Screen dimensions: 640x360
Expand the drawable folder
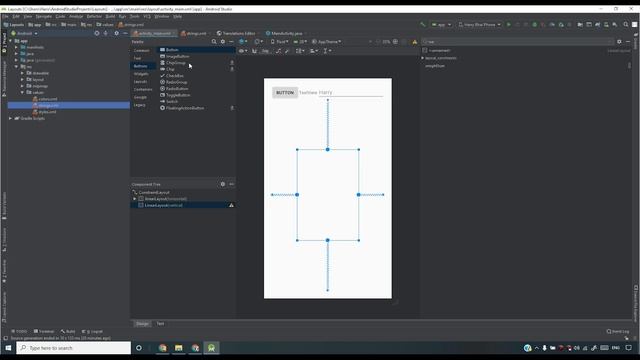[x=22, y=73]
